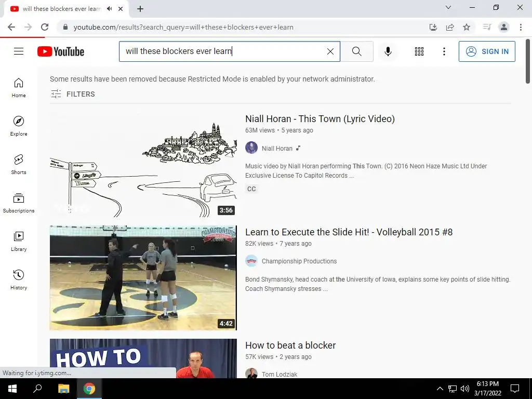Open the volume tray icon
This screenshot has width=532, height=399.
[465, 389]
